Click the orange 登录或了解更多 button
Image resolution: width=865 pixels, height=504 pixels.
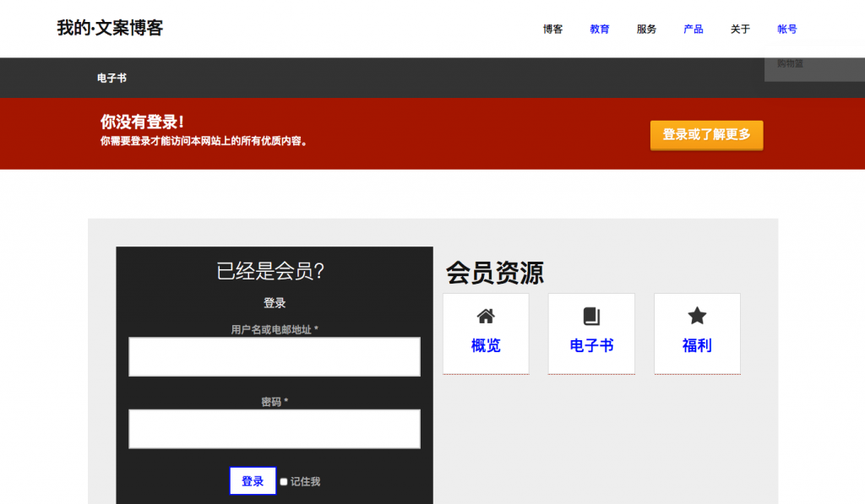(x=706, y=135)
